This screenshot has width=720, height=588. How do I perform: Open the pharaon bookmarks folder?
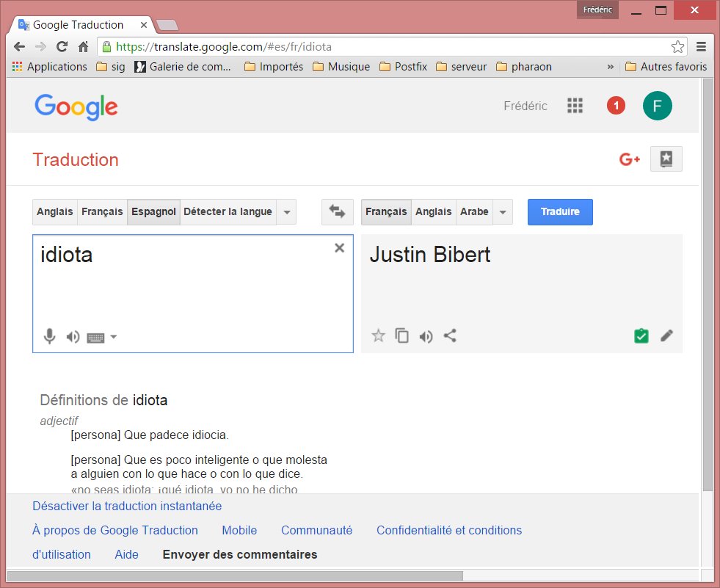pos(524,67)
